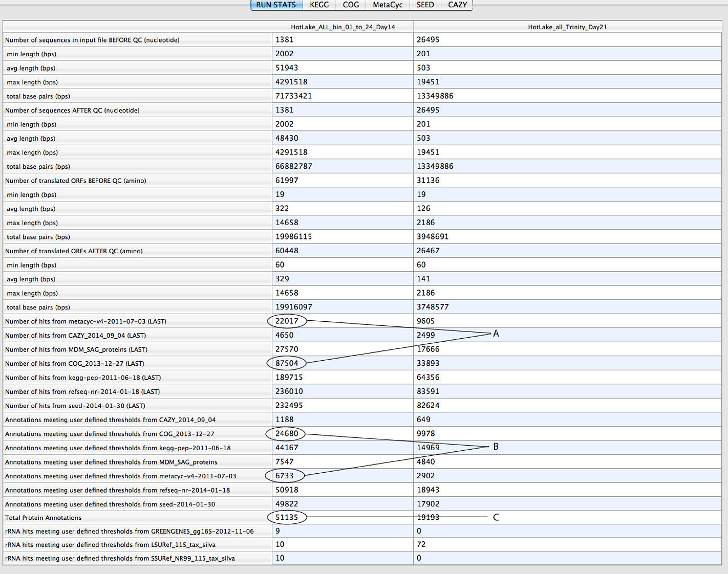Select the CAZY tab
The width and height of the screenshot is (728, 574).
pyautogui.click(x=457, y=5)
